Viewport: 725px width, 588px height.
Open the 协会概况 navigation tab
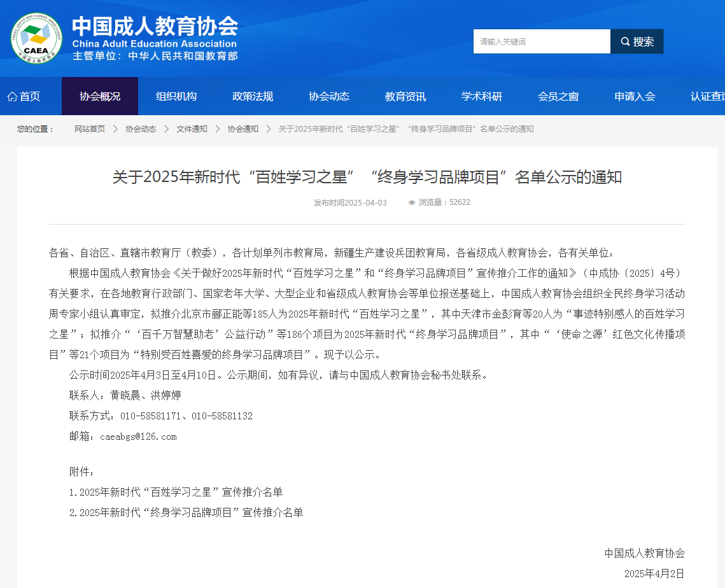click(x=100, y=96)
